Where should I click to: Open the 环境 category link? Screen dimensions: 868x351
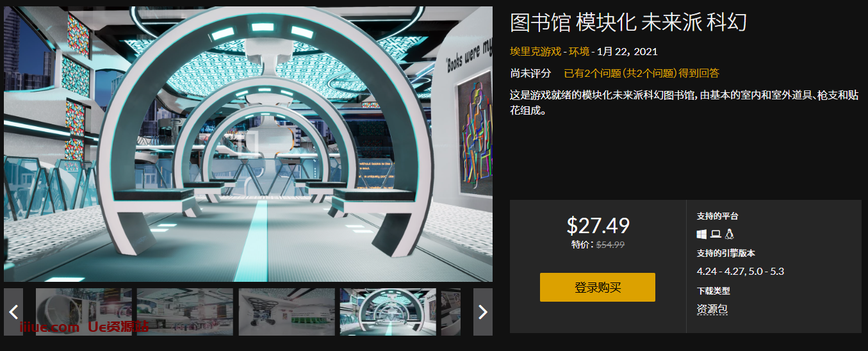pyautogui.click(x=578, y=51)
